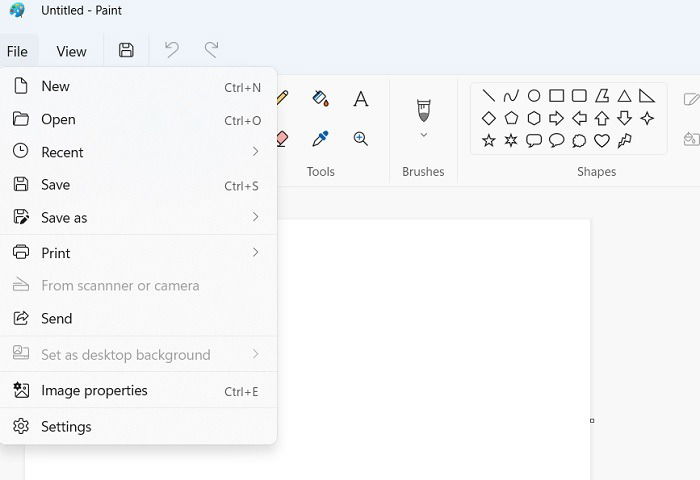Select the lightning bolt shape
The image size is (700, 480).
tap(625, 141)
